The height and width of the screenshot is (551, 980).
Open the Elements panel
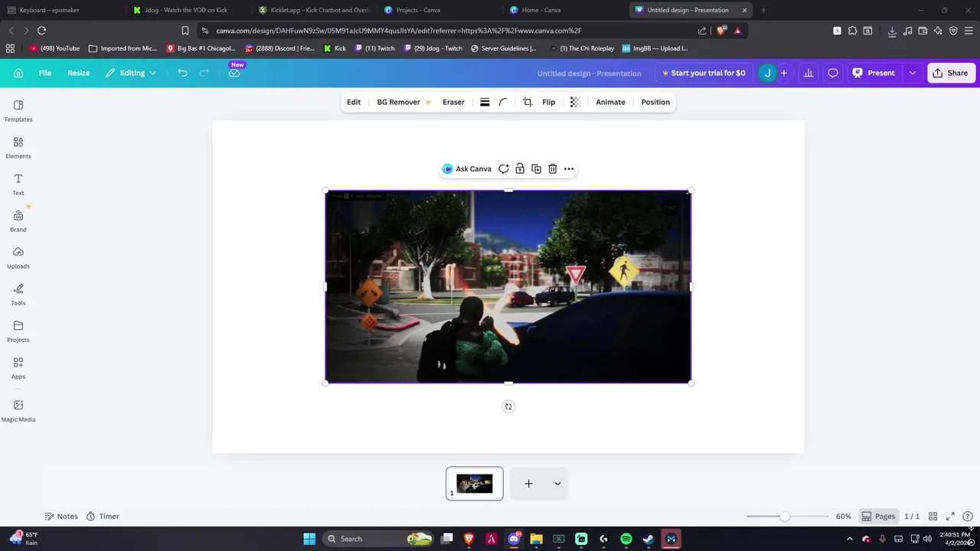(x=18, y=148)
